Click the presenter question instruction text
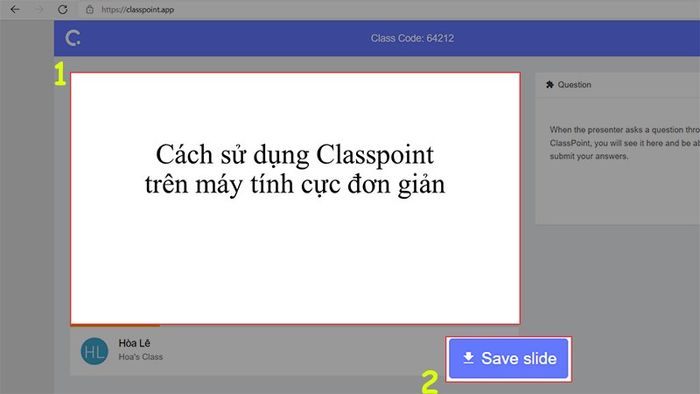This screenshot has height=394, width=700. (x=624, y=143)
